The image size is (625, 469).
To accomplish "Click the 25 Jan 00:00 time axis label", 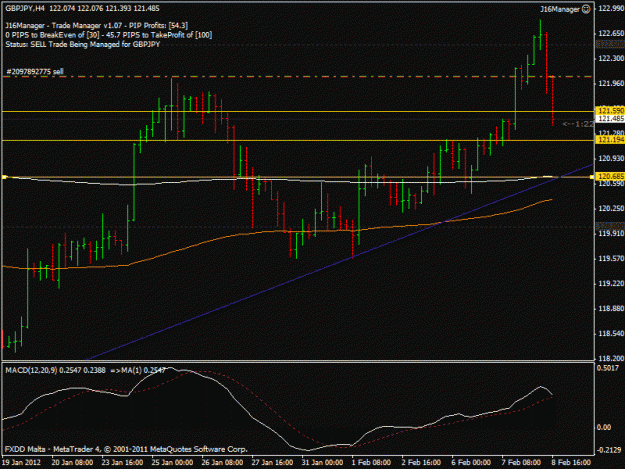I will point(172,463).
